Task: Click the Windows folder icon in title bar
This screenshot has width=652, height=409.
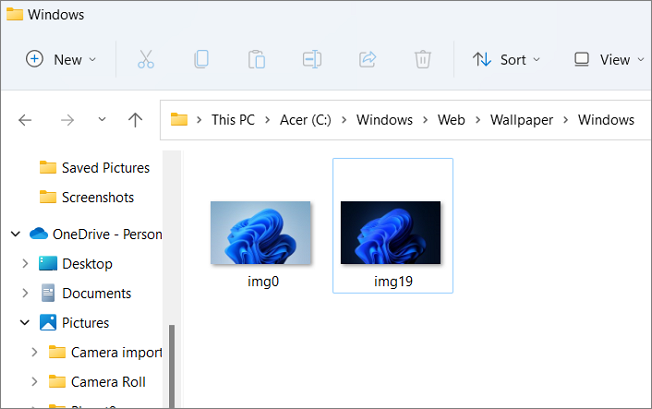Action: [15, 14]
